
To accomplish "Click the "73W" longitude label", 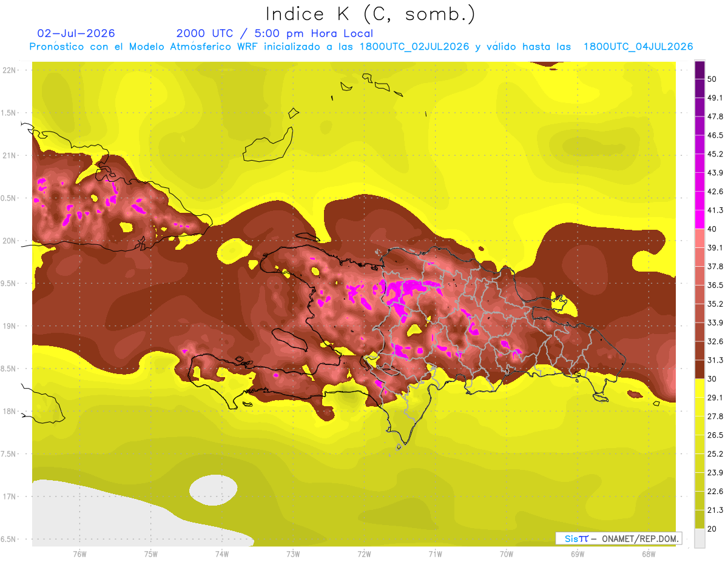I will click(x=293, y=554).
